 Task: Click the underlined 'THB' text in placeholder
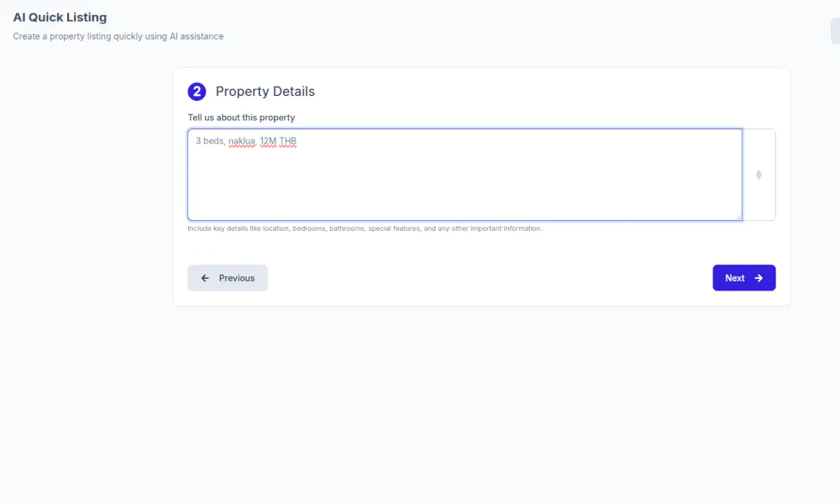point(288,141)
